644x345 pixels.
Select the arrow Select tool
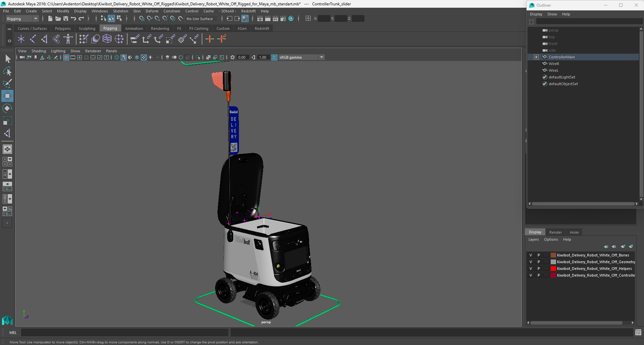coord(7,59)
